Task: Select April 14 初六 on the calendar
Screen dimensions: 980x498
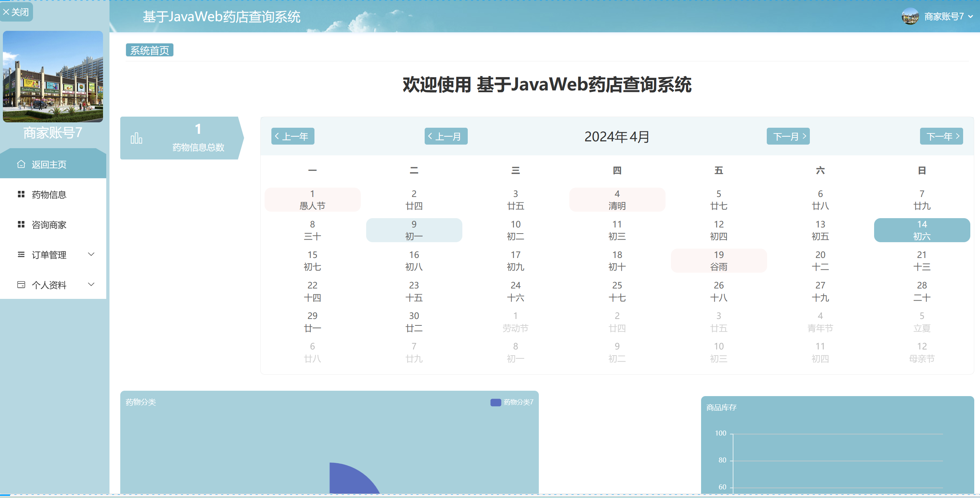Action: 921,230
